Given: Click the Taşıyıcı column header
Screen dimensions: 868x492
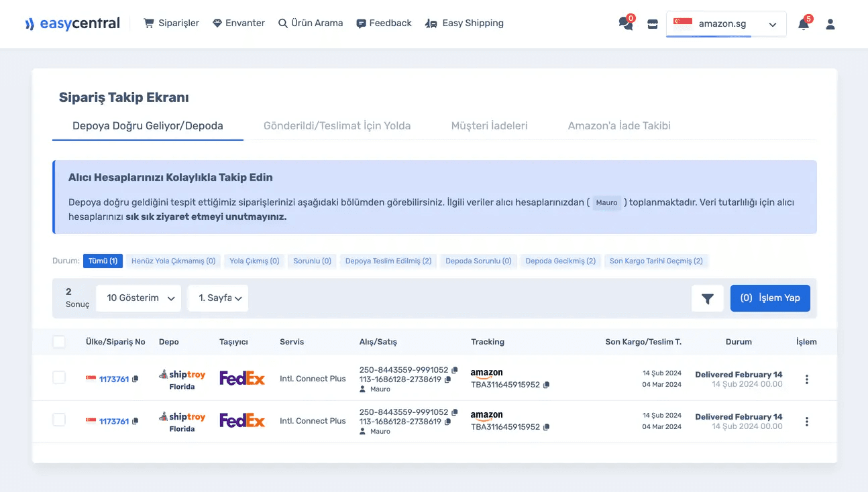Looking at the screenshot, I should (233, 342).
